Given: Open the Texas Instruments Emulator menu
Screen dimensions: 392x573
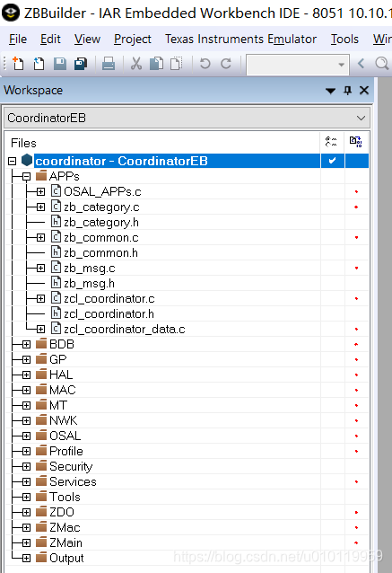Looking at the screenshot, I should (241, 39).
